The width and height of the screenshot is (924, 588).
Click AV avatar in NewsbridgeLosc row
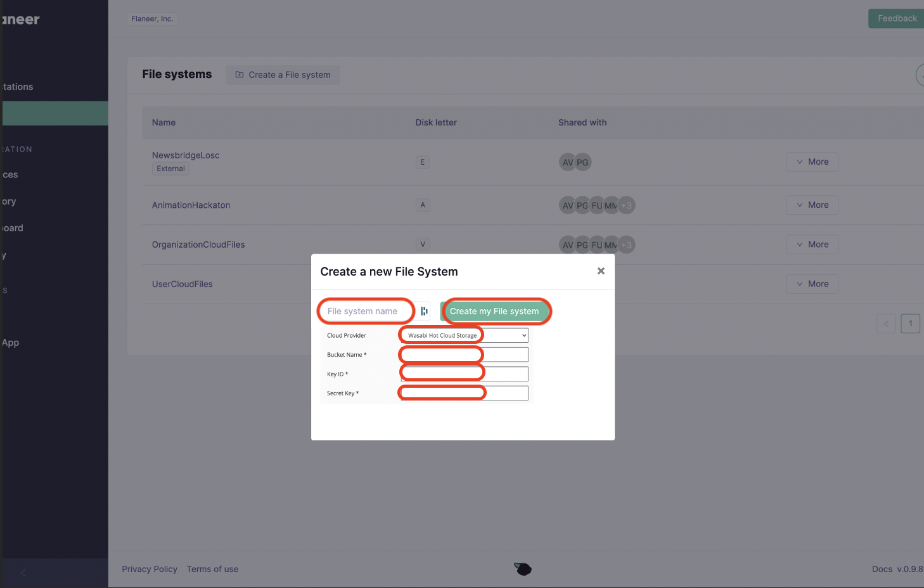tap(568, 162)
